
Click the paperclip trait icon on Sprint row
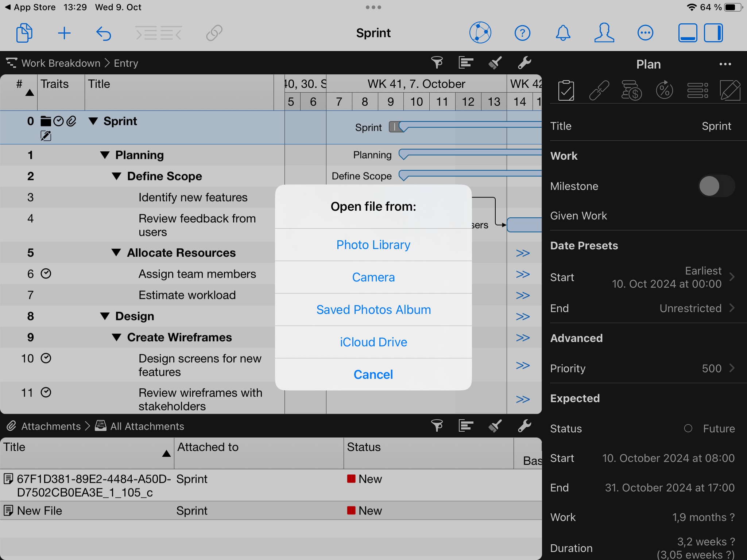tap(71, 121)
